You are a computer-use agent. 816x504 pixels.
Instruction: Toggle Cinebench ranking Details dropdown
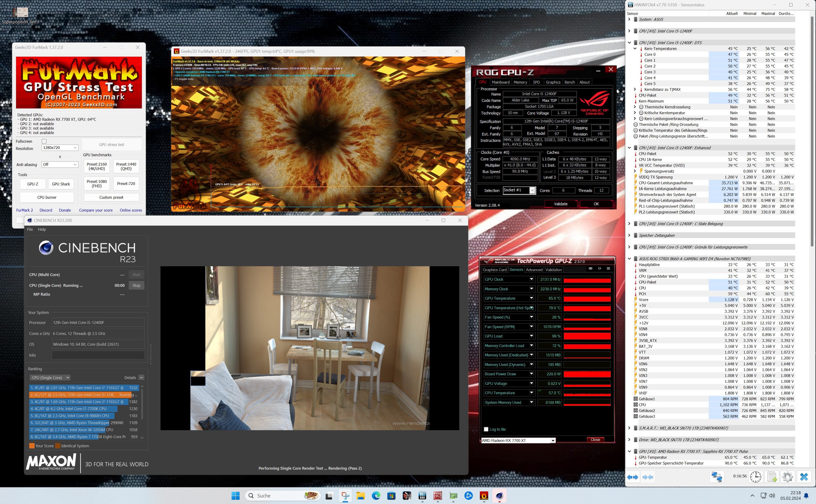[141, 378]
